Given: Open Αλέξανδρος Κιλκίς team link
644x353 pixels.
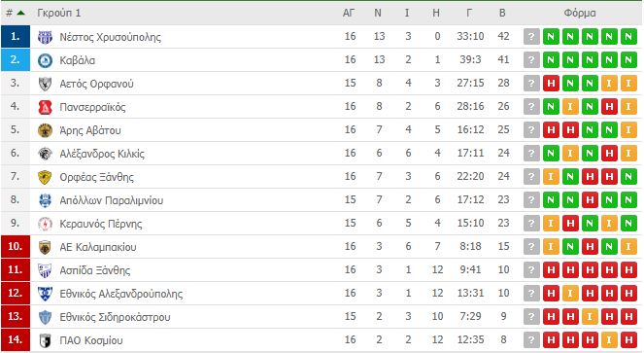Looking at the screenshot, I should [102, 154].
